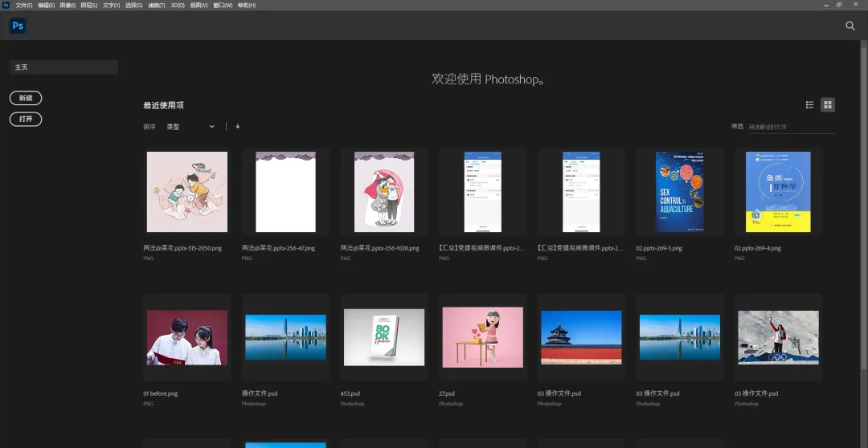Open the 窗口(W) menu
This screenshot has width=868, height=448.
pyautogui.click(x=223, y=5)
